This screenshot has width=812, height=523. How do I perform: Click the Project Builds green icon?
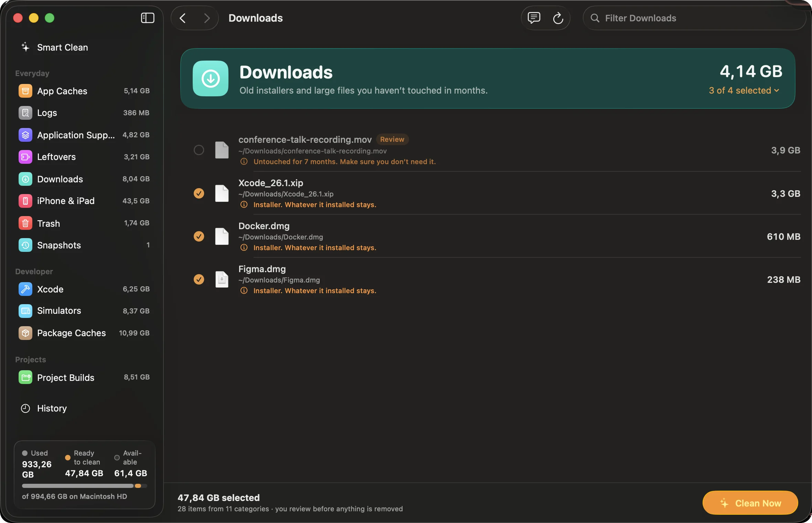point(25,377)
